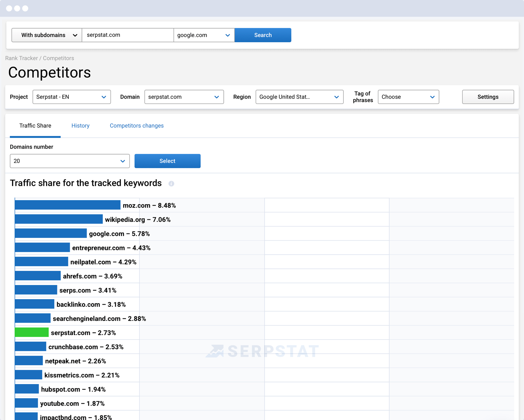Screen dimensions: 524x420
Task: Click the serpstat.com domain search field
Action: [128, 35]
